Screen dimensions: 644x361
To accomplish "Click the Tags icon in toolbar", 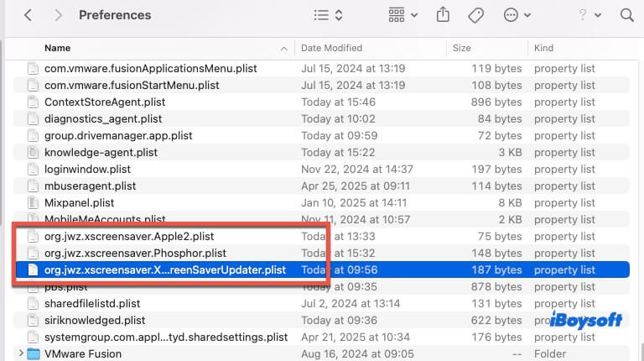I will [x=475, y=15].
